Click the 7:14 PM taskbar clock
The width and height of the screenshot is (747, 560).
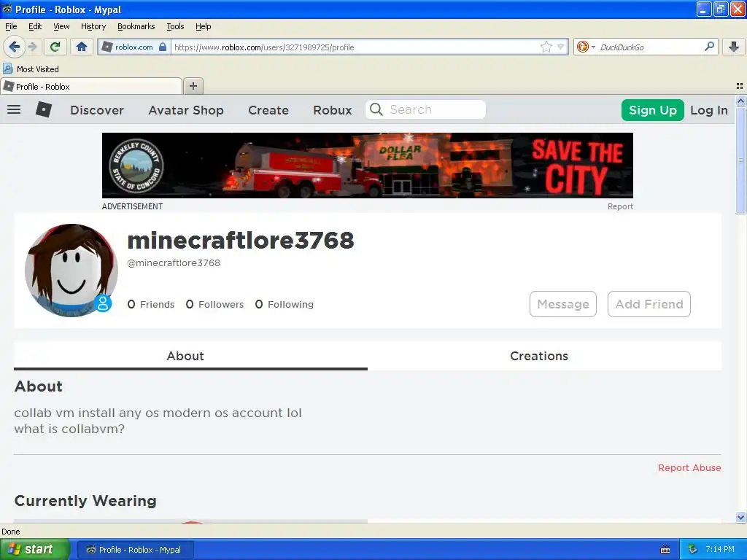point(720,549)
